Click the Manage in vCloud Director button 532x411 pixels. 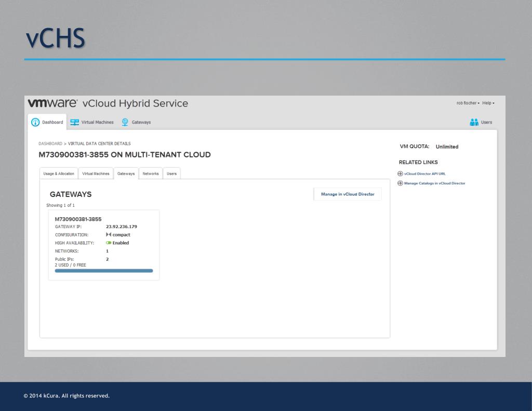point(348,194)
